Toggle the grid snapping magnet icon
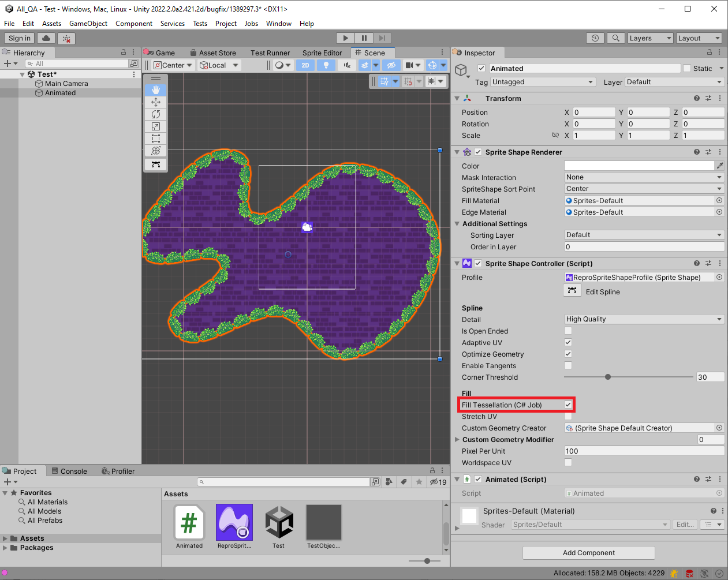728x580 pixels. [x=409, y=81]
